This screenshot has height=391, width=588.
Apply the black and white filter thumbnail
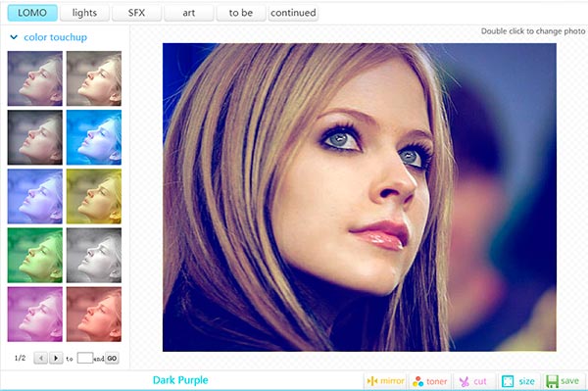94,256
